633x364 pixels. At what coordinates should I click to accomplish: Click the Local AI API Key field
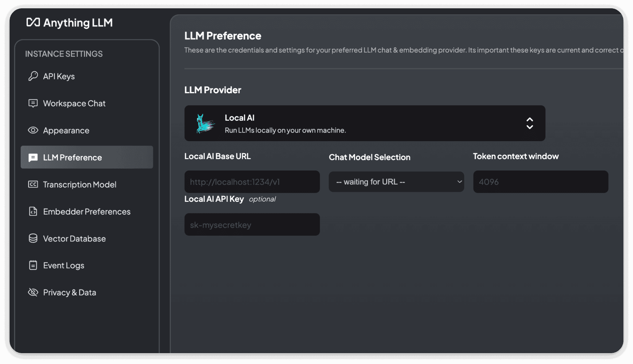point(252,224)
